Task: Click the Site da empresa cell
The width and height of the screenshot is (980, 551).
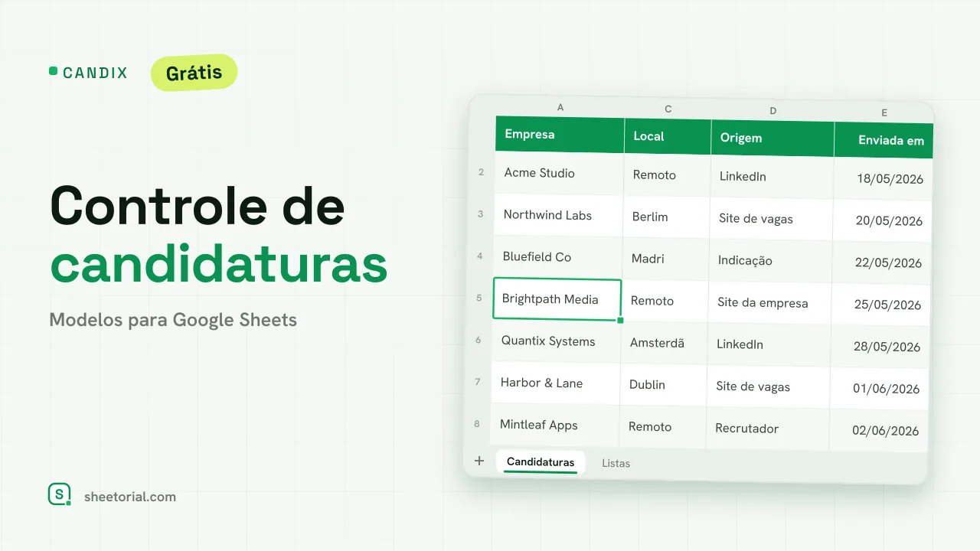Action: 769,303
